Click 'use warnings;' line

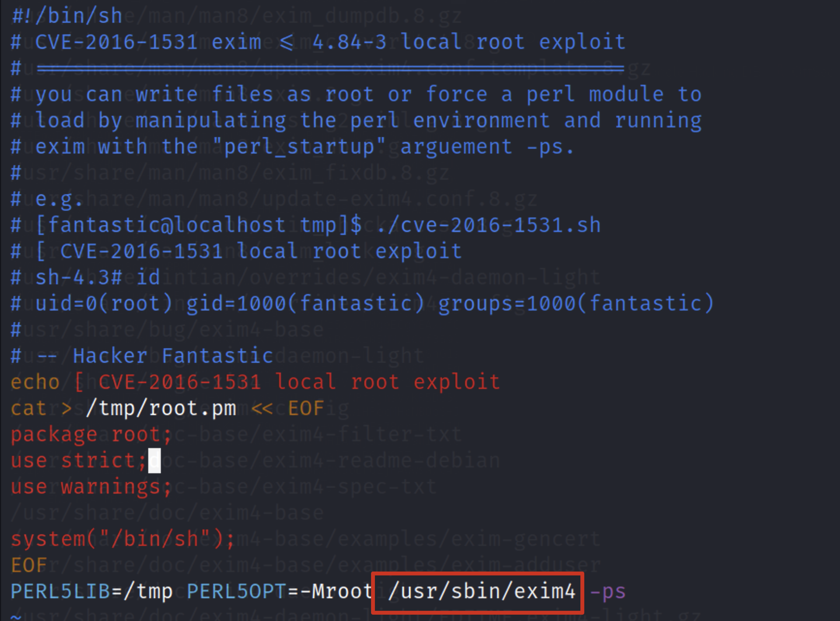pyautogui.click(x=91, y=487)
